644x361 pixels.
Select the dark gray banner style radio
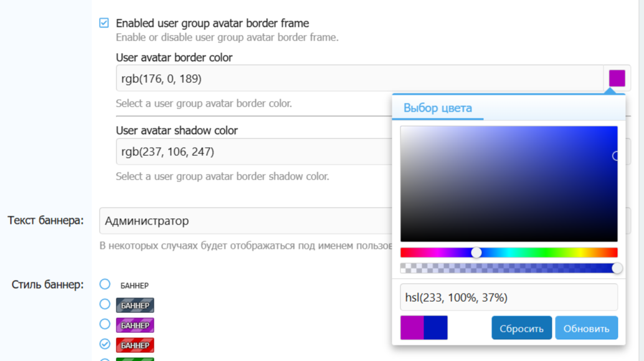click(105, 304)
